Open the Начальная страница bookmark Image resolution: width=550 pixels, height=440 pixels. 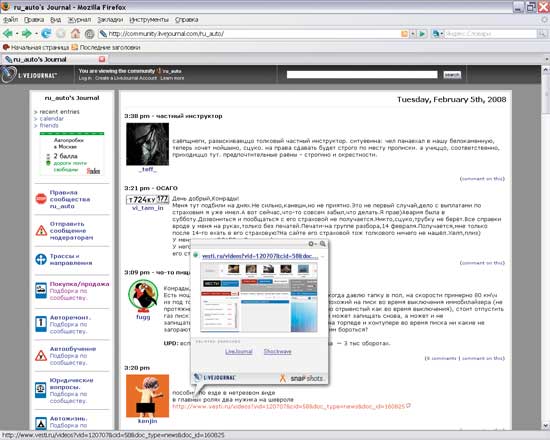[x=36, y=47]
